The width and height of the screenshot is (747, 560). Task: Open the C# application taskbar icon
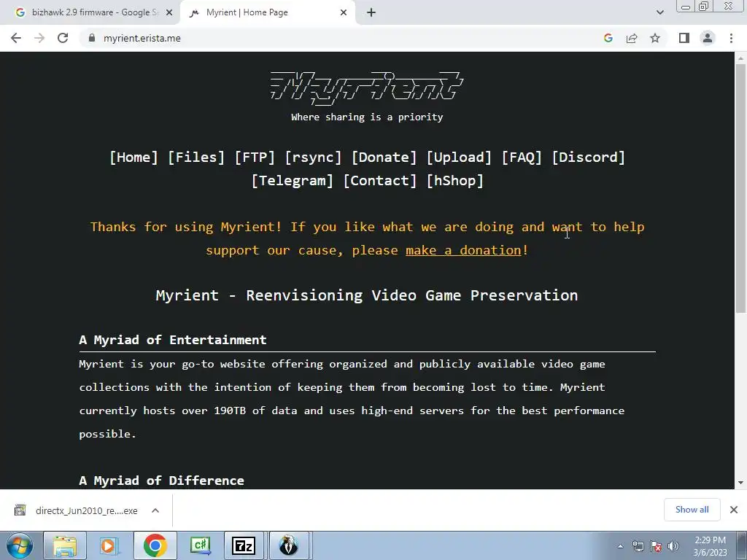200,545
